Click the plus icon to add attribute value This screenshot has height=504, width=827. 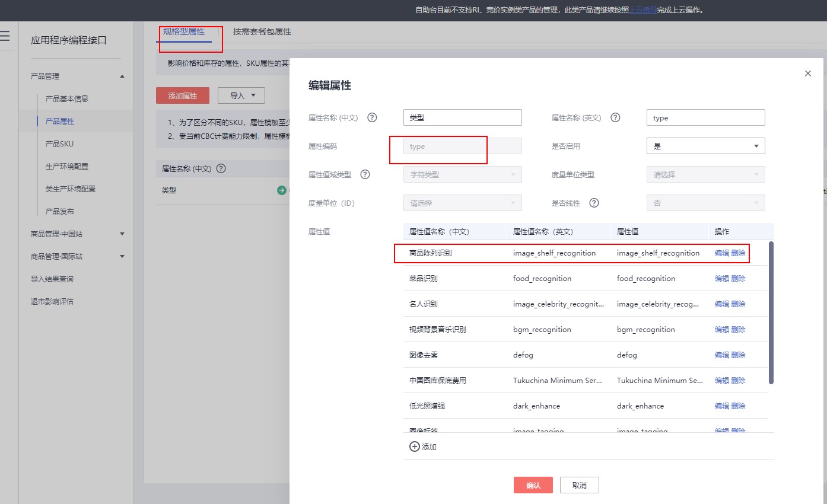(x=415, y=446)
